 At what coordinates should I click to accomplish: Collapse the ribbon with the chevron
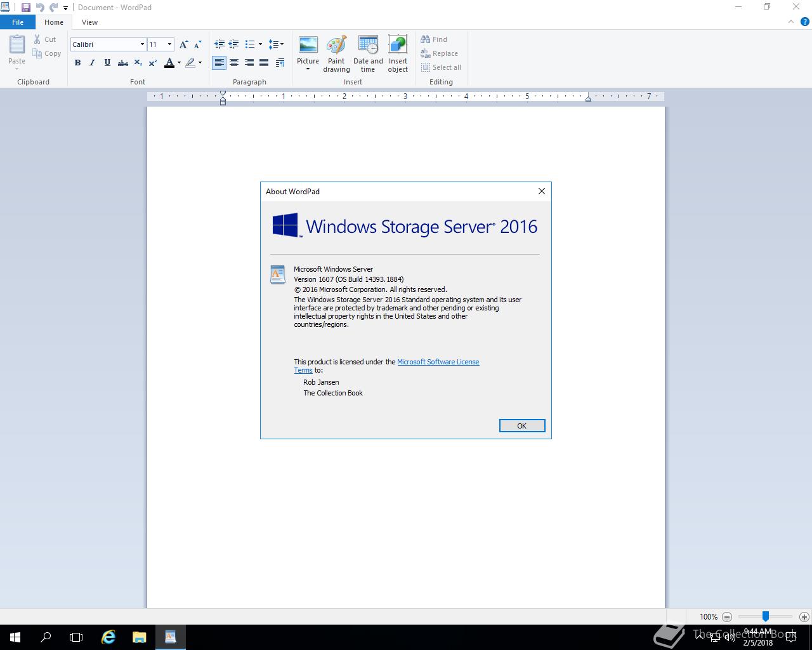(x=791, y=22)
